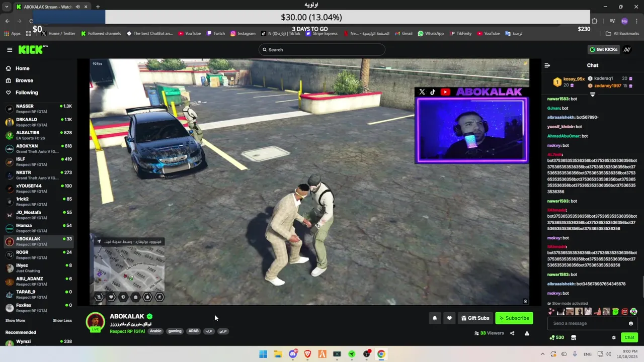The width and height of the screenshot is (644, 362).
Task: Click the notification bell button
Action: (x=435, y=318)
